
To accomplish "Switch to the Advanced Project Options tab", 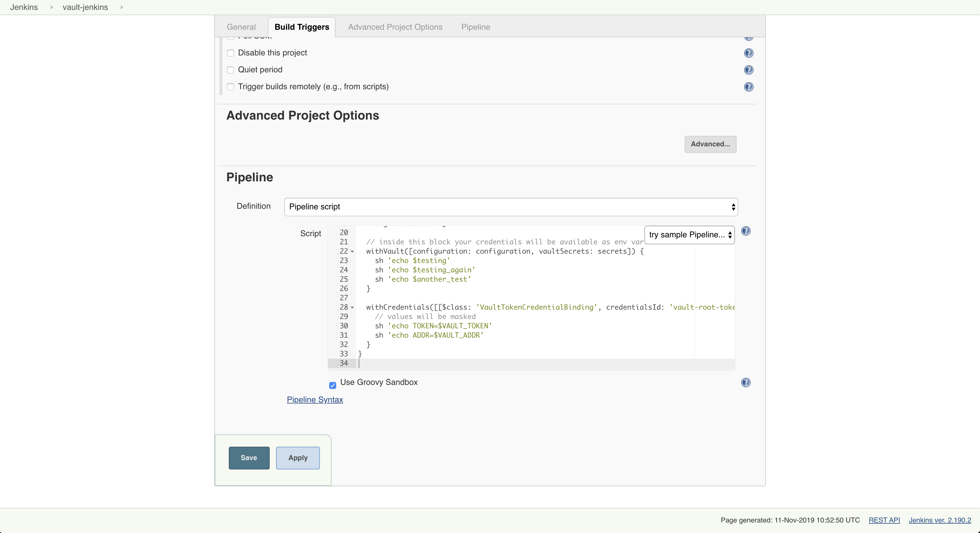I will [x=395, y=27].
